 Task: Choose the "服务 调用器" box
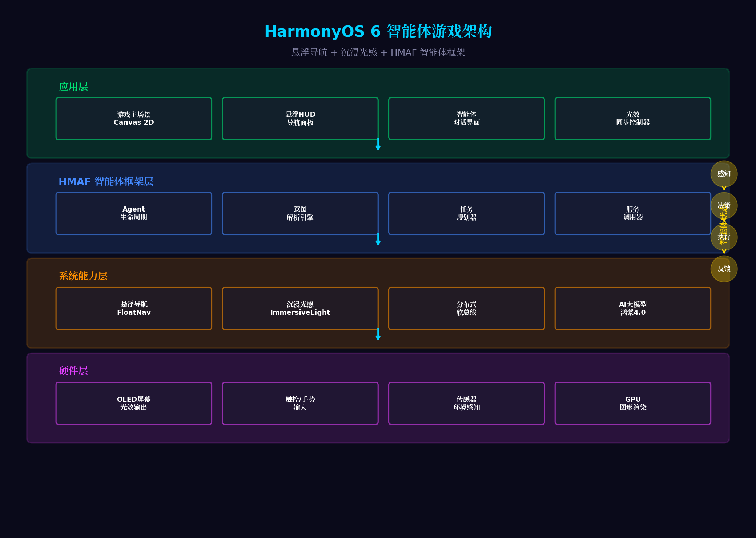633,213
